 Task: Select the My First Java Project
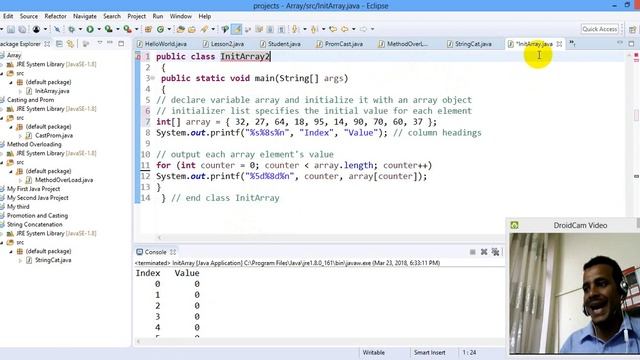[33, 189]
